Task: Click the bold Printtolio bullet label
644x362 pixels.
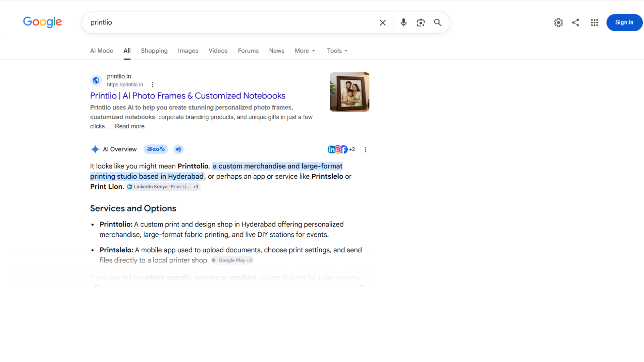Action: (116, 225)
